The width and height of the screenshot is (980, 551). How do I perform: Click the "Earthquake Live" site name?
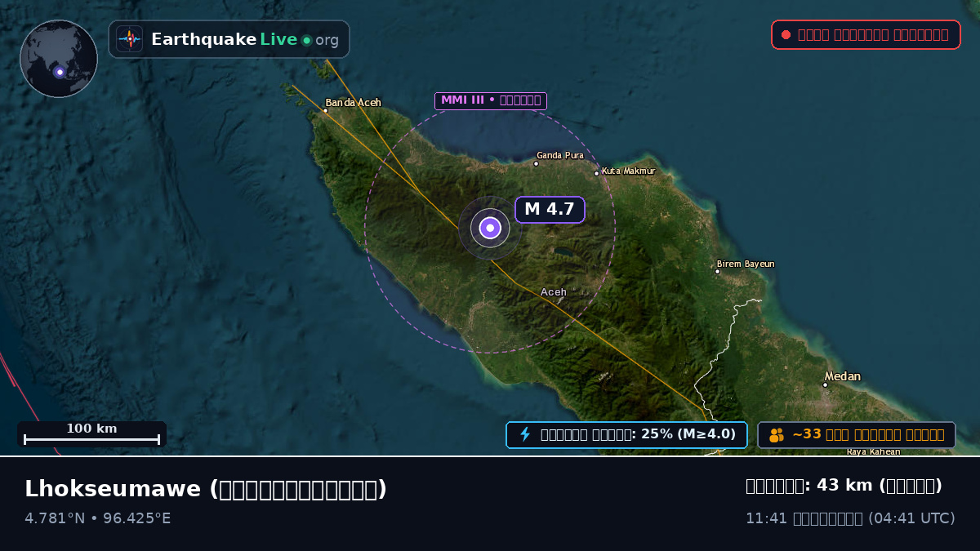(x=224, y=39)
